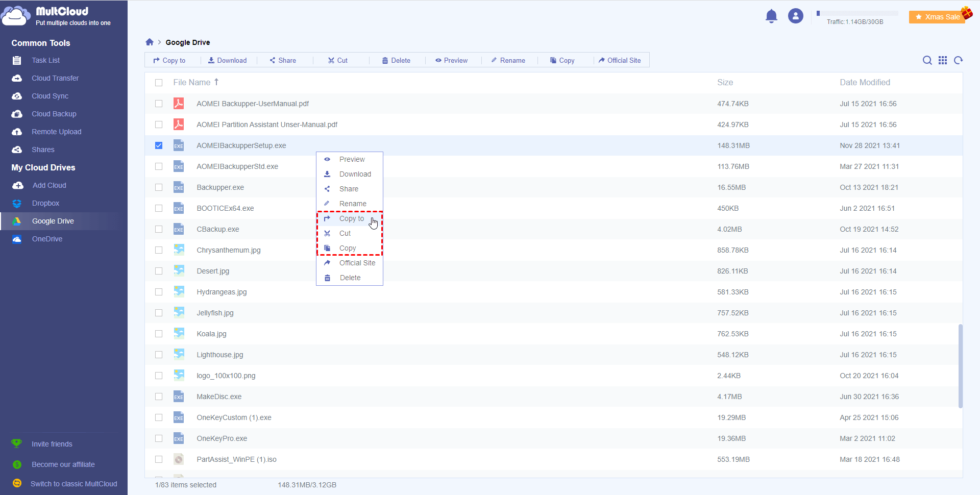
Task: Check the Hydrangeas.jpg checkbox
Action: point(159,292)
